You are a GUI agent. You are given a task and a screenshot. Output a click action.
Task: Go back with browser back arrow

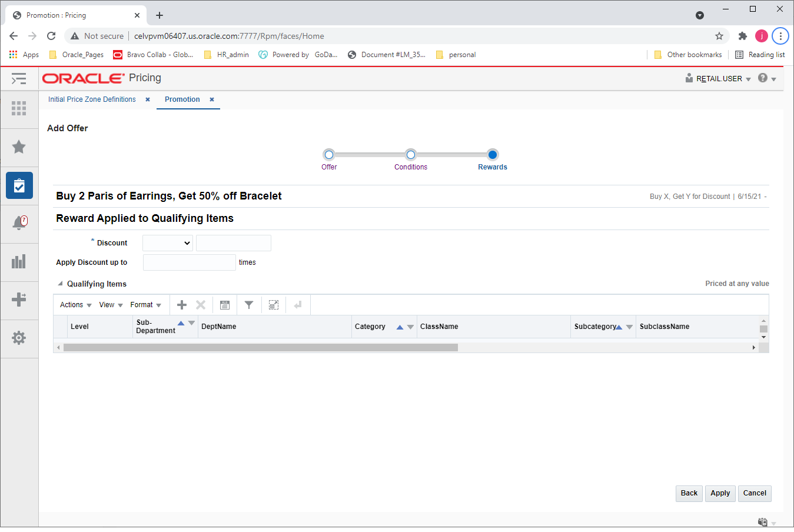click(14, 36)
